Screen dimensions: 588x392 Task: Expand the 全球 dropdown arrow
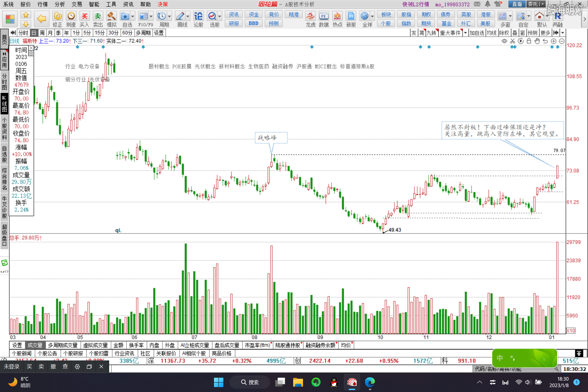point(372,16)
